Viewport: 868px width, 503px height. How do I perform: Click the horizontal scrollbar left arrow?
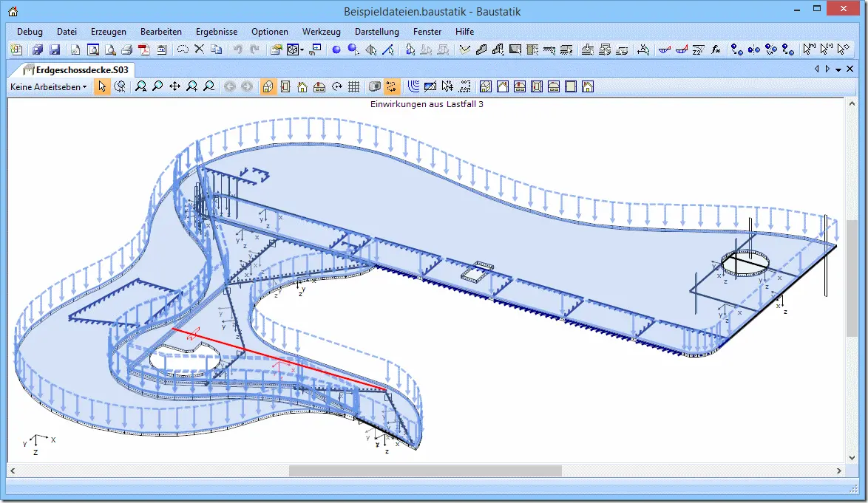(x=13, y=471)
